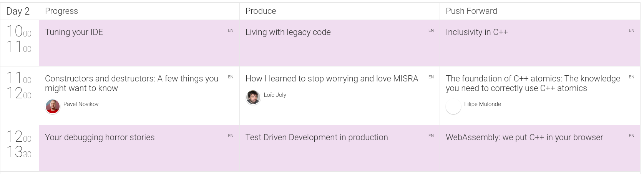Open the C++ atomics foundation talk
The height and width of the screenshot is (174, 644).
pyautogui.click(x=533, y=83)
